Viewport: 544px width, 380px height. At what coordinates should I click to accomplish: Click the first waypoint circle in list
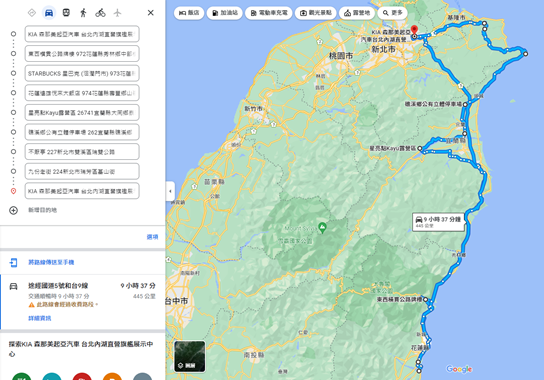point(13,34)
